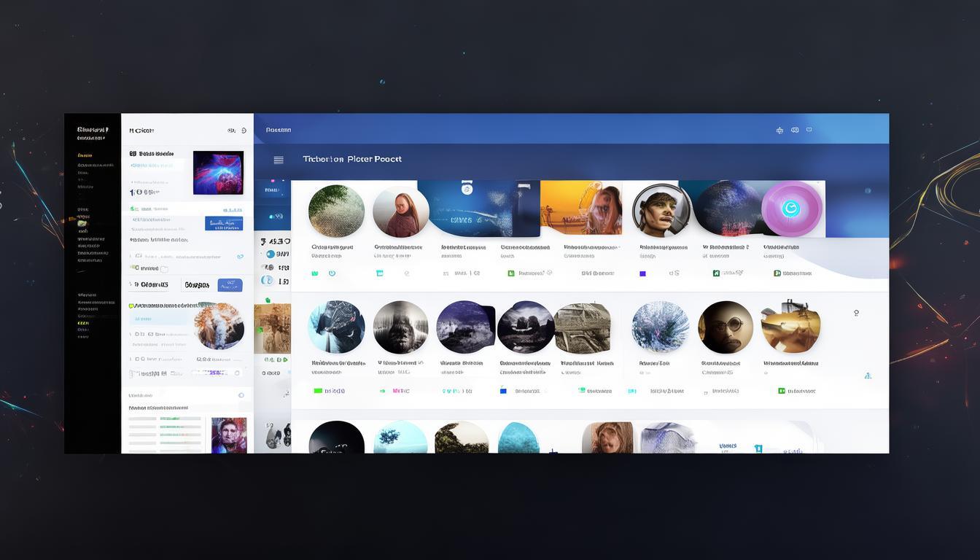Open the blue crystal burst thumbnail
The image size is (980, 560).
click(661, 327)
